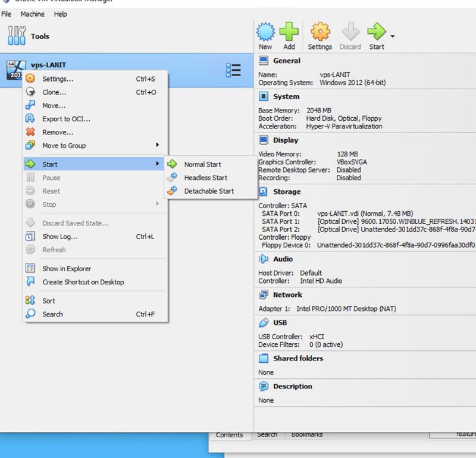Choose Search in the context menu
Viewport: 476px width, 458px height.
click(x=95, y=315)
